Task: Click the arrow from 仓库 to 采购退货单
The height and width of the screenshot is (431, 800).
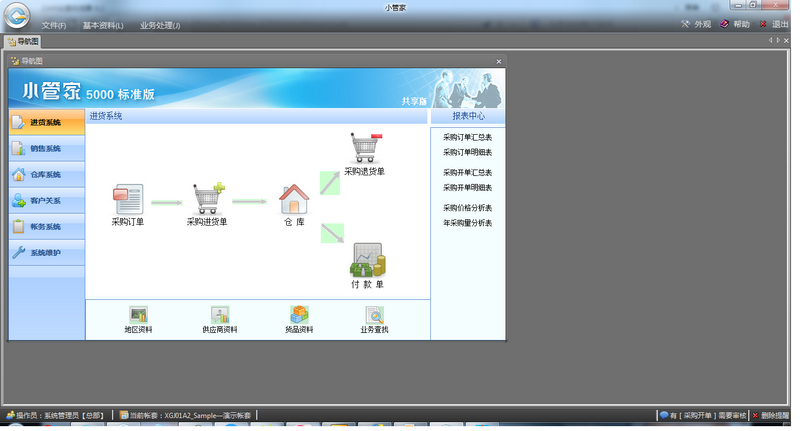Action: 330,183
